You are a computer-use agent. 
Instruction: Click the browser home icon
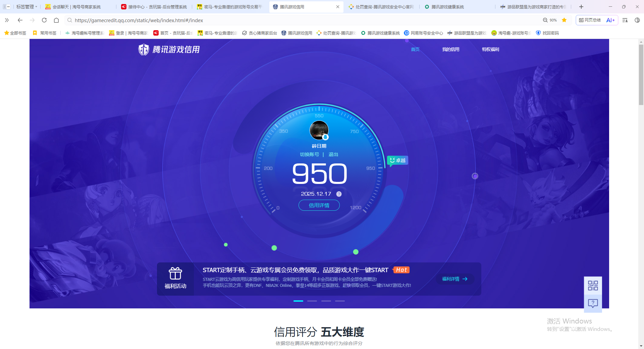[x=56, y=20]
